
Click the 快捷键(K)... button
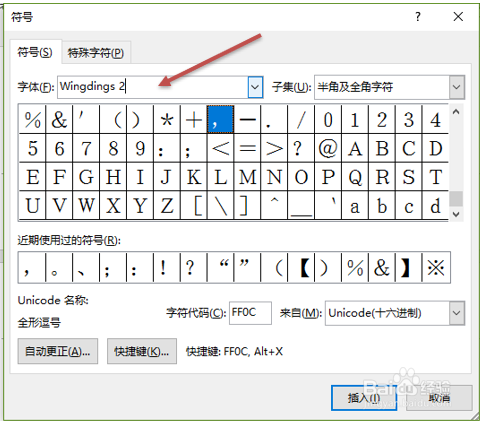142,351
